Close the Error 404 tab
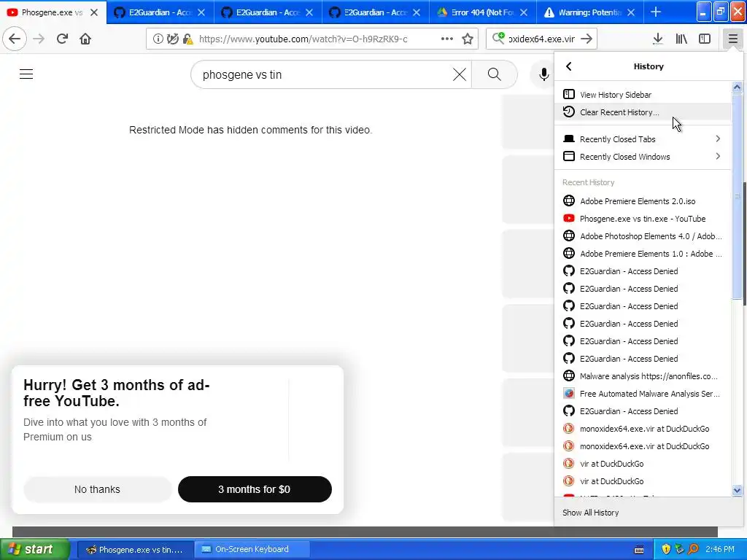 tap(524, 12)
